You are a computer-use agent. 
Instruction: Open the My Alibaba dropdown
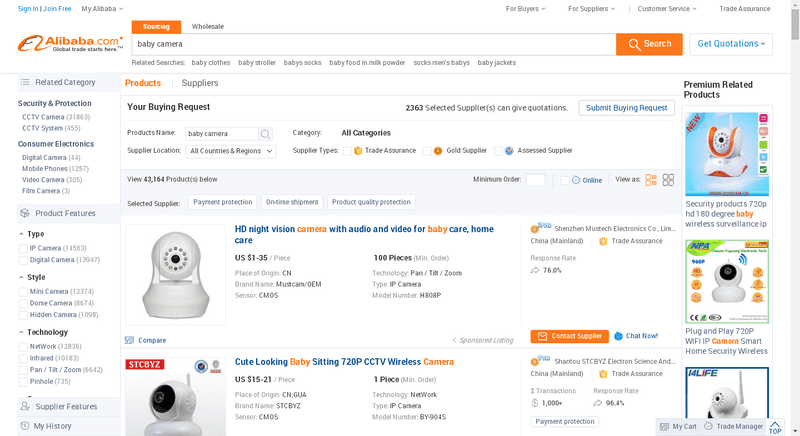coord(102,9)
